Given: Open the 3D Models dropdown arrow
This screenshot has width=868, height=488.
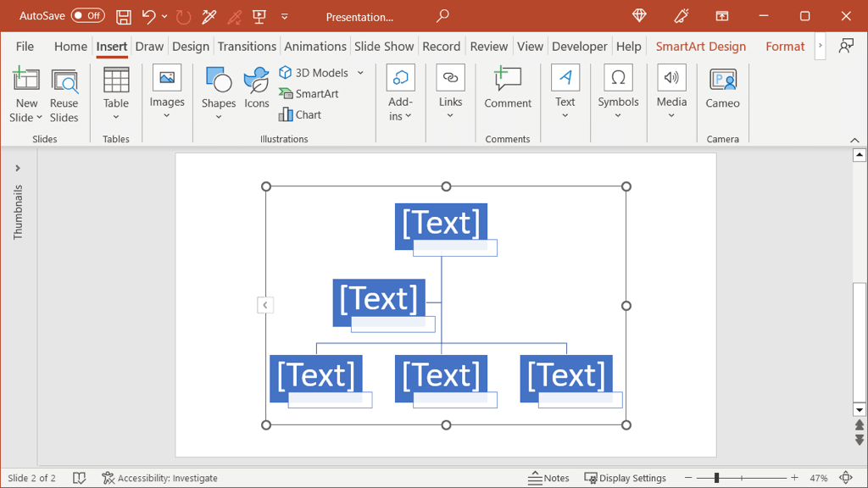Looking at the screenshot, I should point(360,73).
